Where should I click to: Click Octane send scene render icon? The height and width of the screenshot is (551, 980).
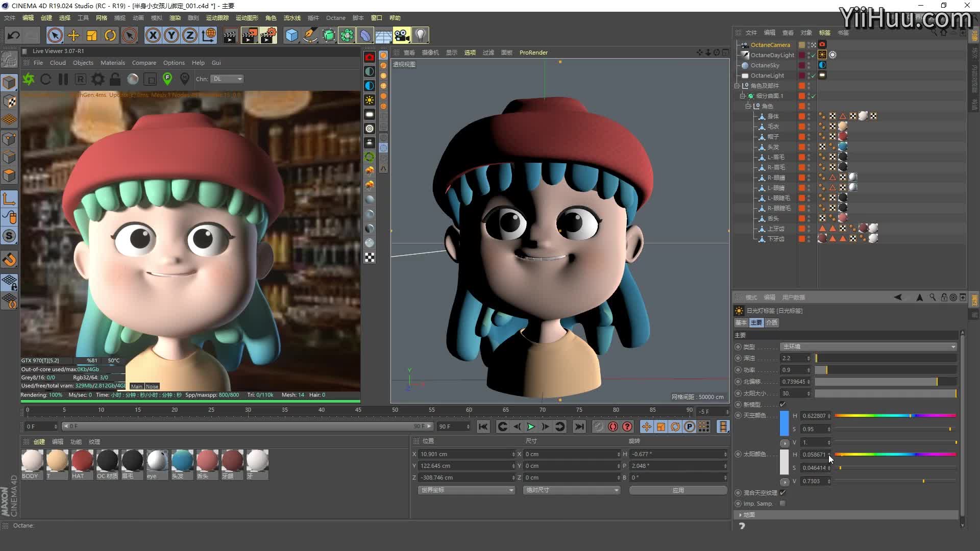click(29, 79)
